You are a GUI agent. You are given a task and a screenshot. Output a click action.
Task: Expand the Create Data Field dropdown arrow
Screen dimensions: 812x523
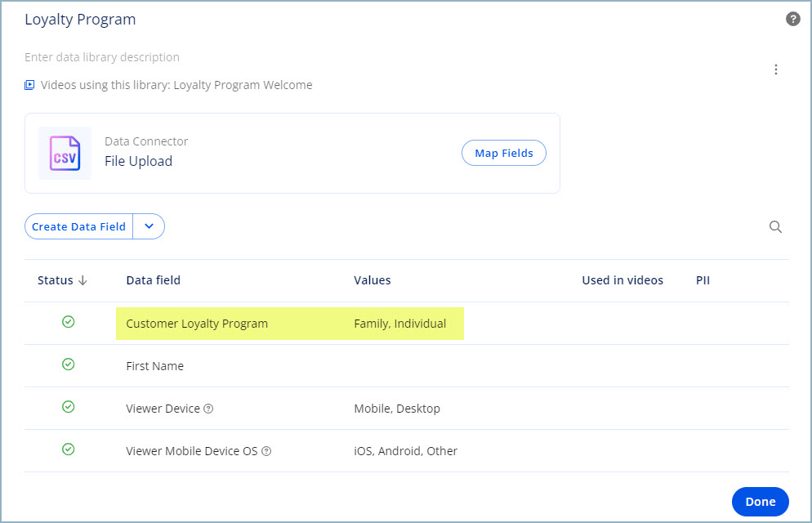tap(149, 226)
